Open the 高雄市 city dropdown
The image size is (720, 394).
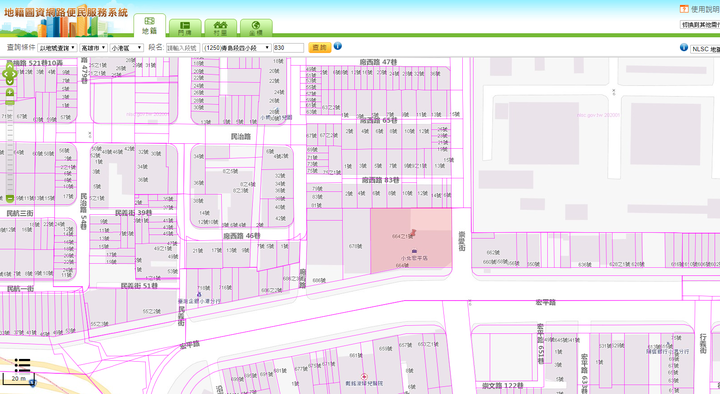coord(94,48)
